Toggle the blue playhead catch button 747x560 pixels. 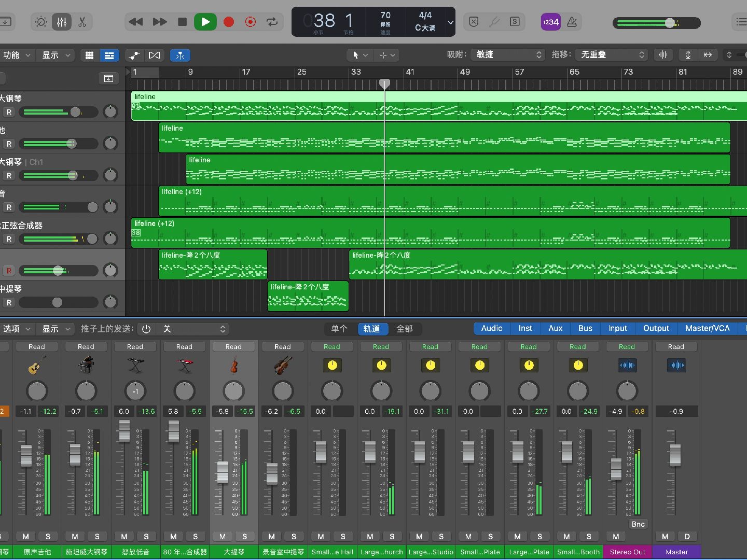(x=180, y=55)
